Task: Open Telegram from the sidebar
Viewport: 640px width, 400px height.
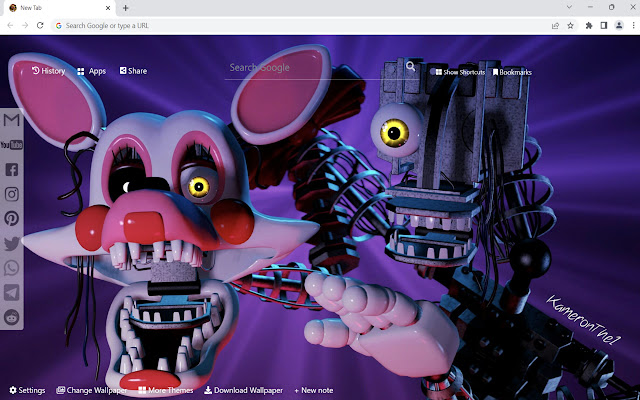Action: tap(11, 293)
